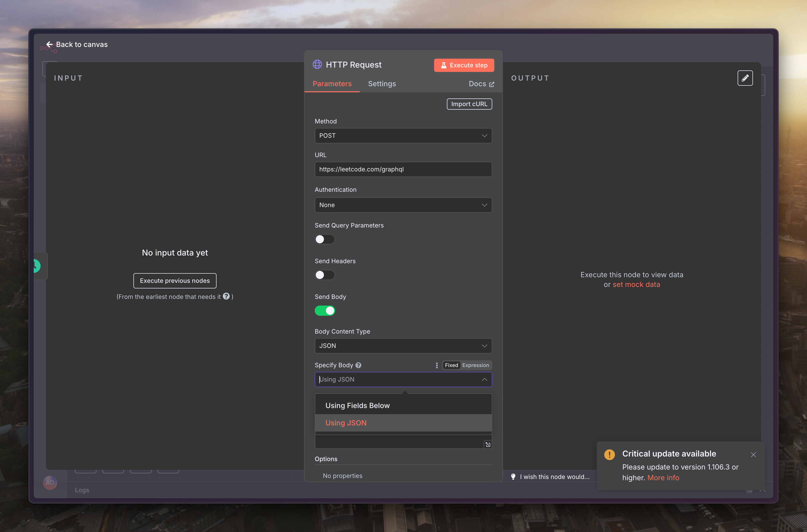The image size is (807, 532).
Task: Open Body Content Type JSON dropdown
Action: click(x=403, y=346)
